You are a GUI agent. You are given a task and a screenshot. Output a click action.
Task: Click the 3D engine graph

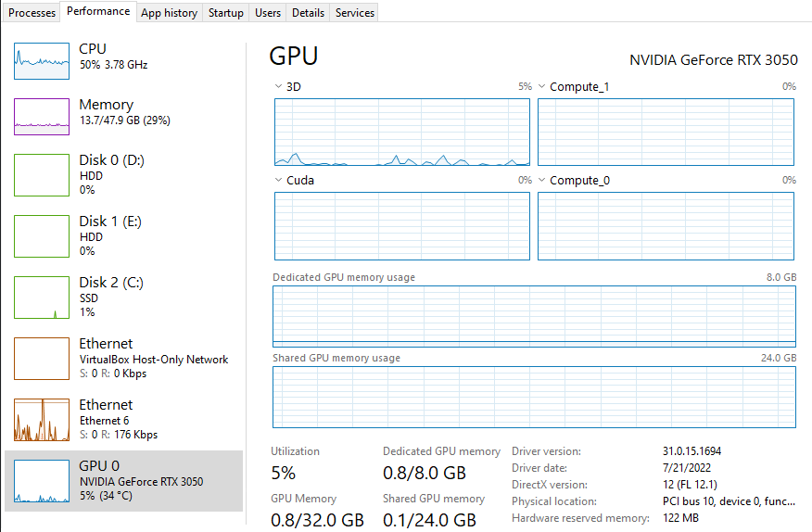pyautogui.click(x=402, y=133)
